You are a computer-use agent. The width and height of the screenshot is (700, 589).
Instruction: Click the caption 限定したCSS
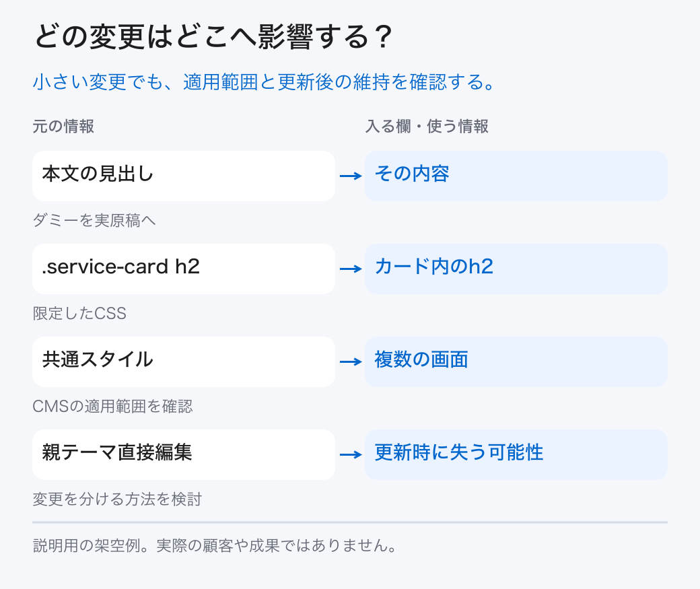point(79,313)
